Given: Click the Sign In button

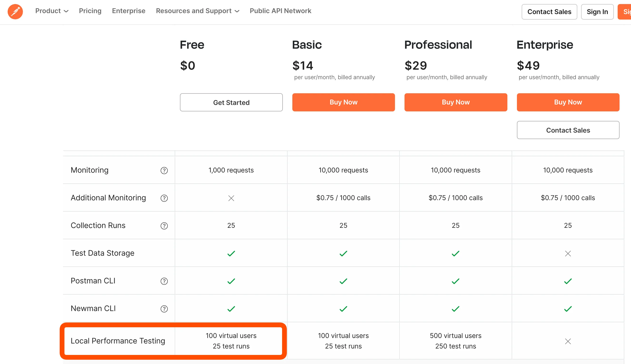Looking at the screenshot, I should point(597,12).
